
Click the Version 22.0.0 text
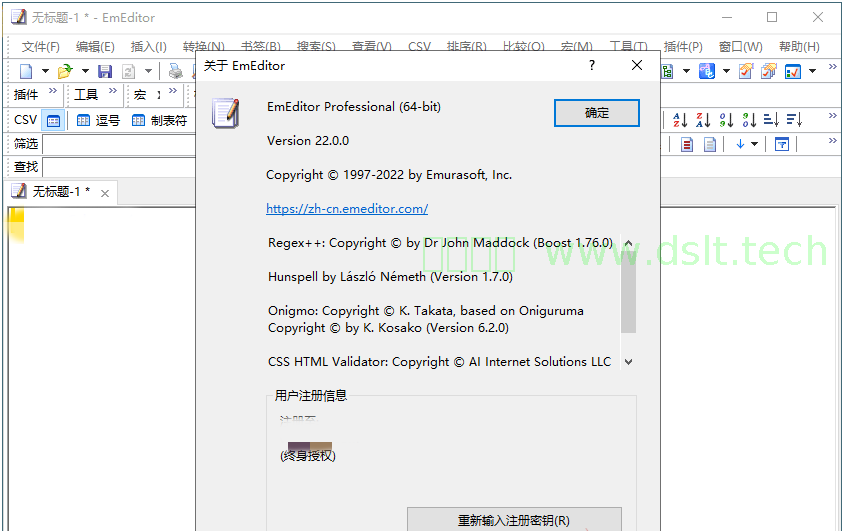[x=308, y=141]
